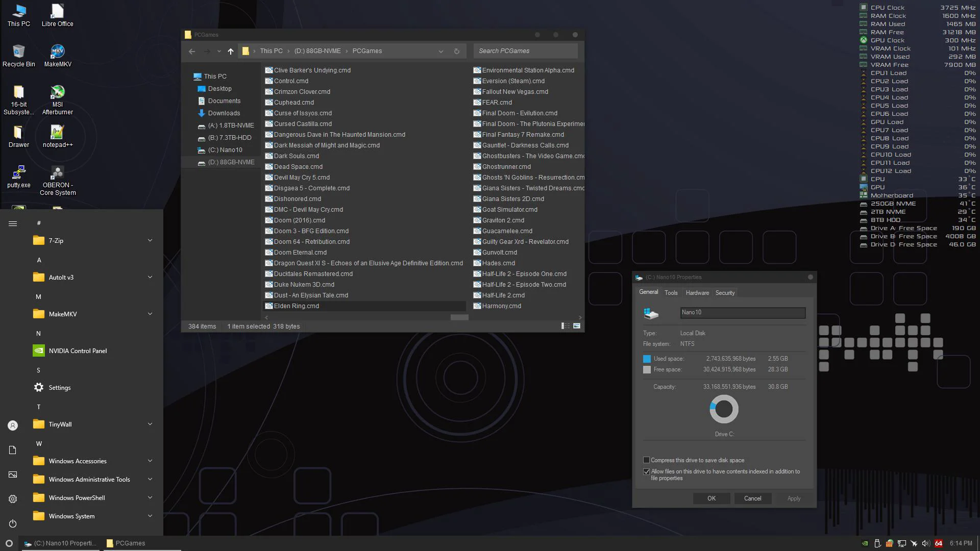
Task: Enable Compress this drive checkbox
Action: pyautogui.click(x=647, y=460)
